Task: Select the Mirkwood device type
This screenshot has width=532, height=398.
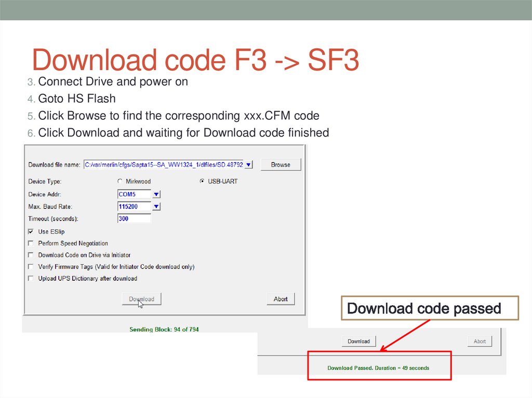Action: click(x=119, y=181)
